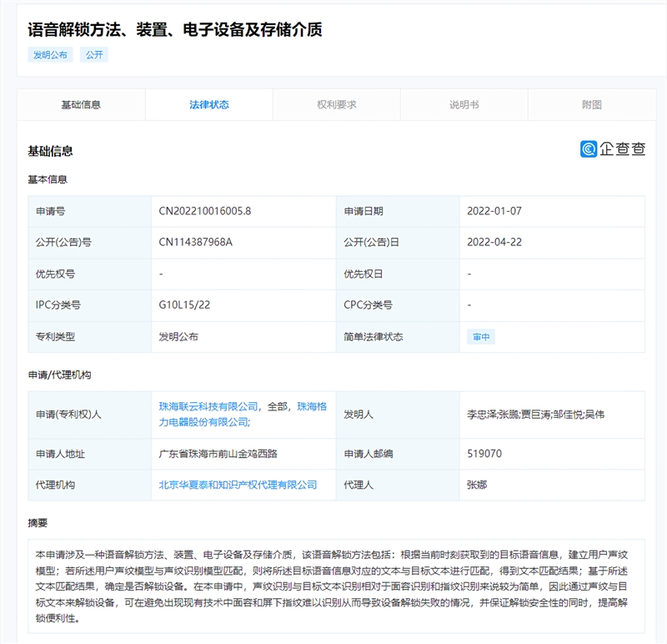The image size is (667, 644).
Task: Click the 申请人地址 label cell
Action: click(90, 454)
